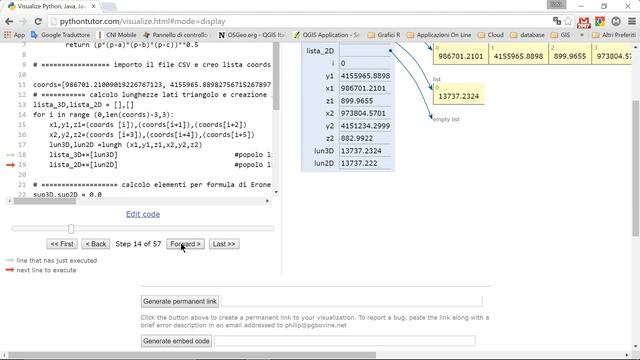Open the OSGeo.org QGIS bookmark

coord(251,35)
